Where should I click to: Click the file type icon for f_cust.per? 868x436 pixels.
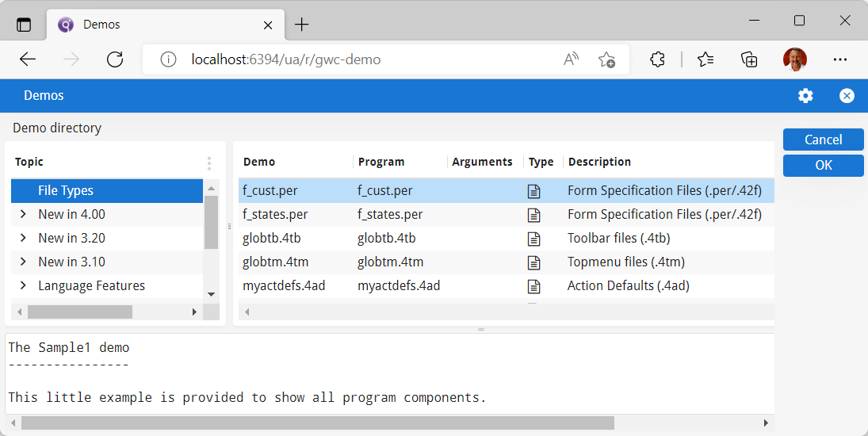pyautogui.click(x=534, y=191)
